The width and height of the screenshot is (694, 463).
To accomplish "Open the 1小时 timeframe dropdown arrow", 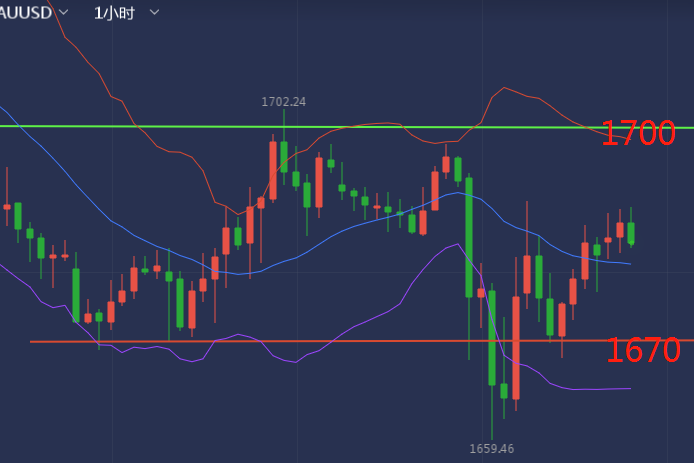I will coord(154,12).
